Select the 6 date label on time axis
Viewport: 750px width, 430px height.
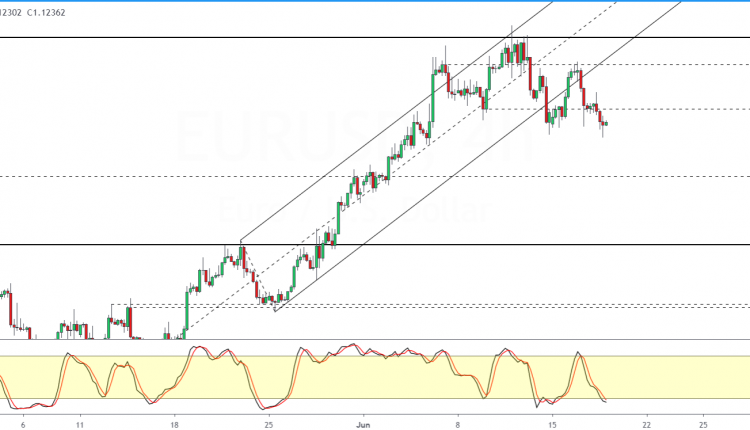[23, 425]
